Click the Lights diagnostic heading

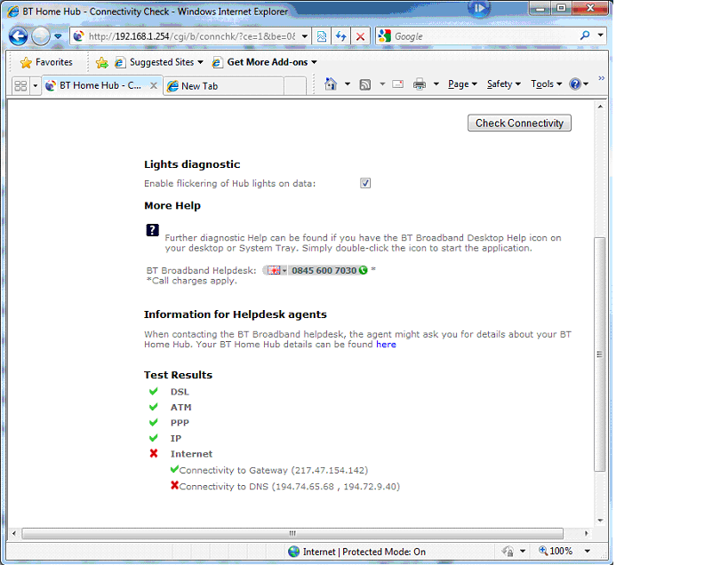(x=192, y=164)
